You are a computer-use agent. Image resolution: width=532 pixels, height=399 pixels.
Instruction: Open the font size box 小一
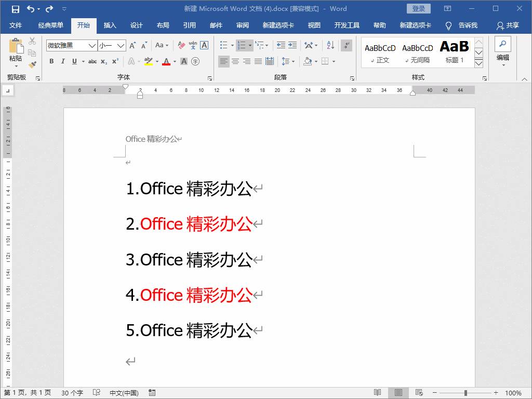pyautogui.click(x=112, y=46)
